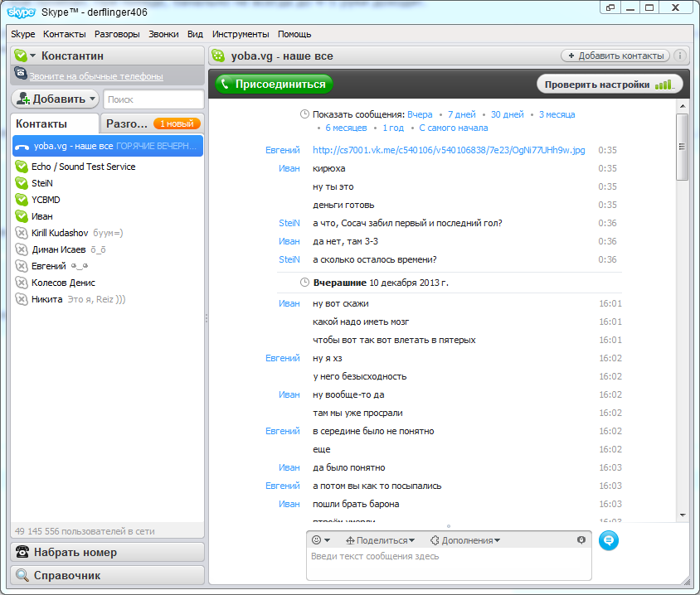Open the Дополнения dropdown
Image resolution: width=700 pixels, height=595 pixels.
click(x=464, y=540)
